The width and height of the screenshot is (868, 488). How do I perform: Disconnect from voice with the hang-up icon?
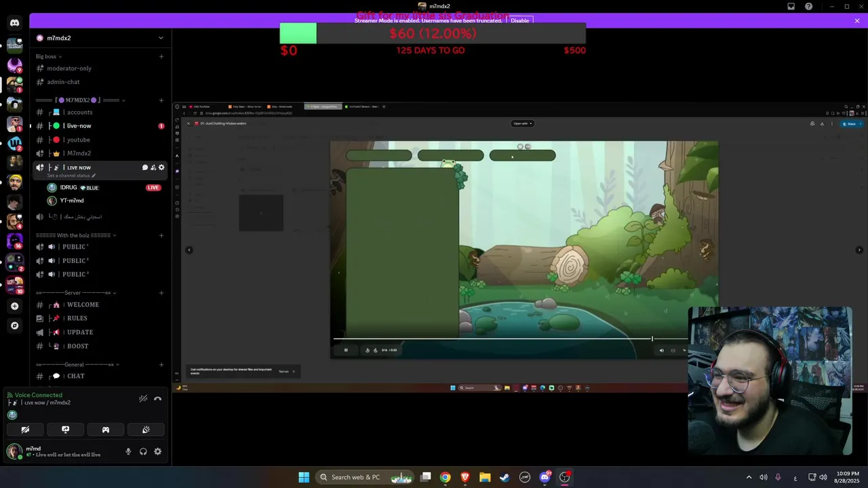pos(157,399)
